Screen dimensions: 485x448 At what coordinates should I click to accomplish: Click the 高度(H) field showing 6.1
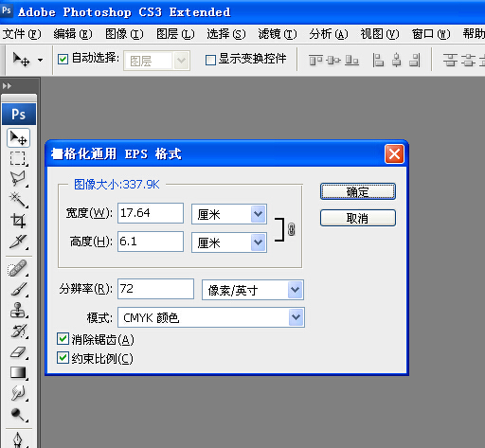[x=151, y=242]
